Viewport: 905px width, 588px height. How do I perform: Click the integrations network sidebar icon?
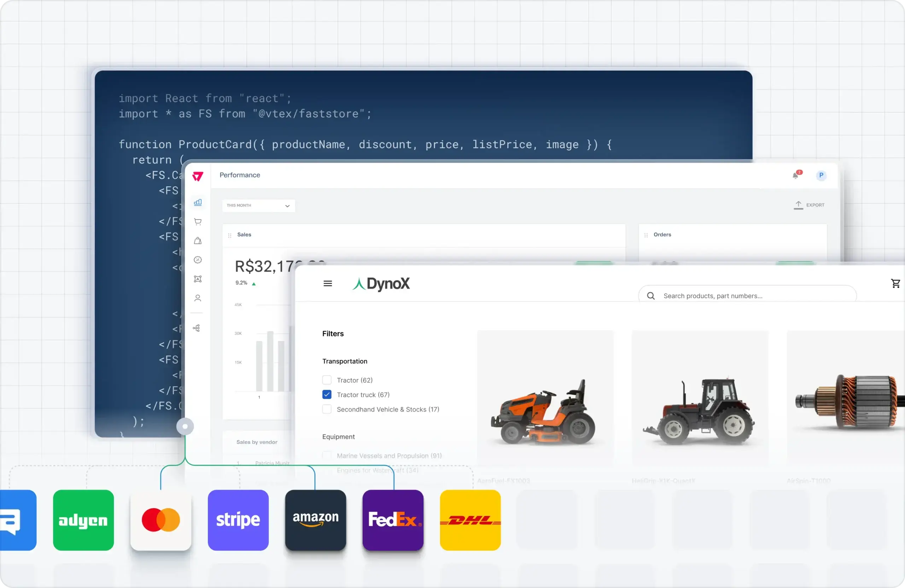tap(197, 328)
